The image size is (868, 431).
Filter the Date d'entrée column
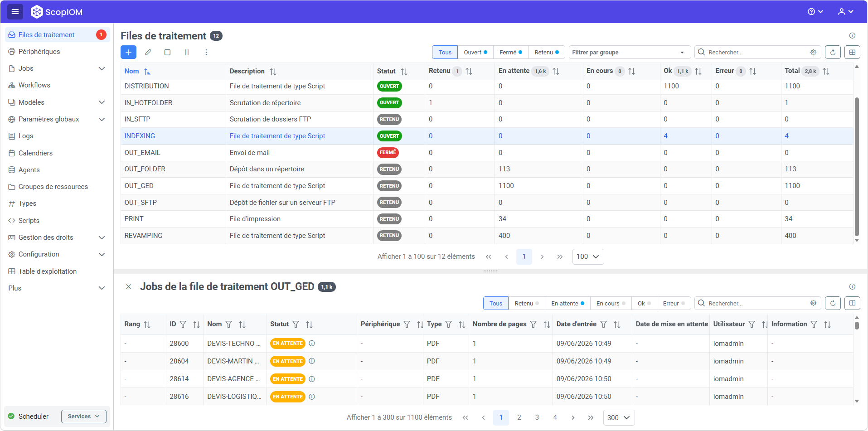tap(603, 324)
